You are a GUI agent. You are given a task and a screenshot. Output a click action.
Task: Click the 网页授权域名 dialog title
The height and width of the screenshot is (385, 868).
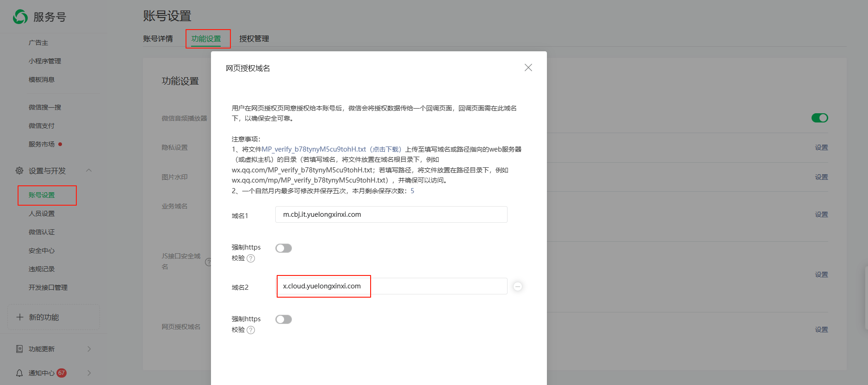(248, 68)
